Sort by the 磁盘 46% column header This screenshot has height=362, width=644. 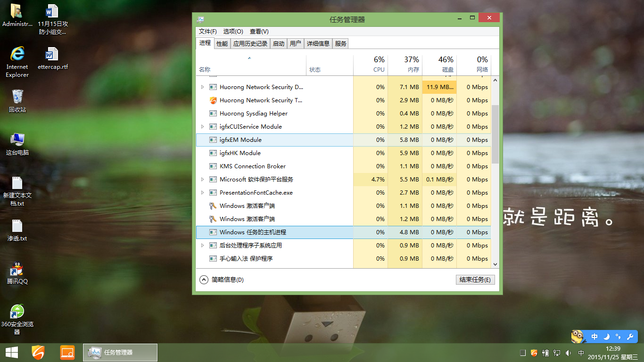pyautogui.click(x=439, y=65)
